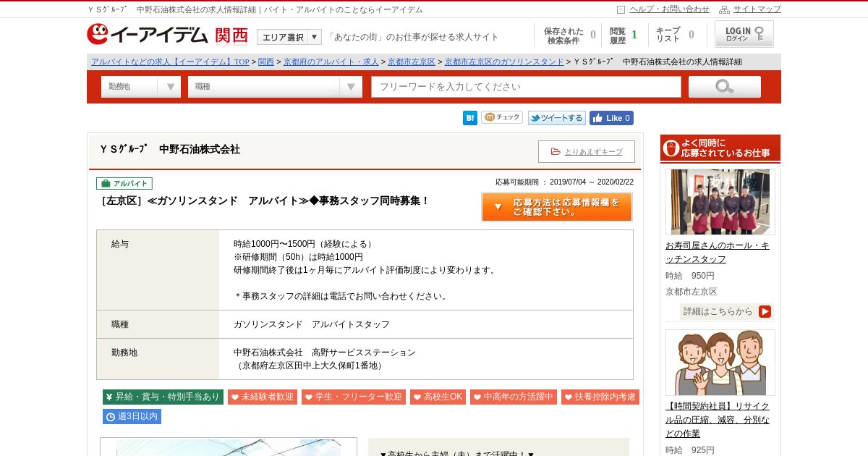Image resolution: width=868 pixels, height=456 pixels.
Task: Click とりあえずキープ button
Action: tap(587, 151)
